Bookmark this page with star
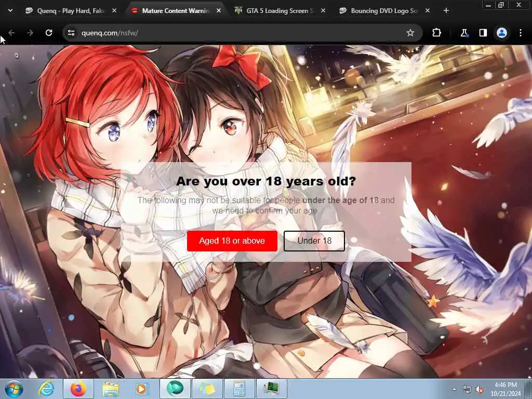532x399 pixels. point(410,33)
